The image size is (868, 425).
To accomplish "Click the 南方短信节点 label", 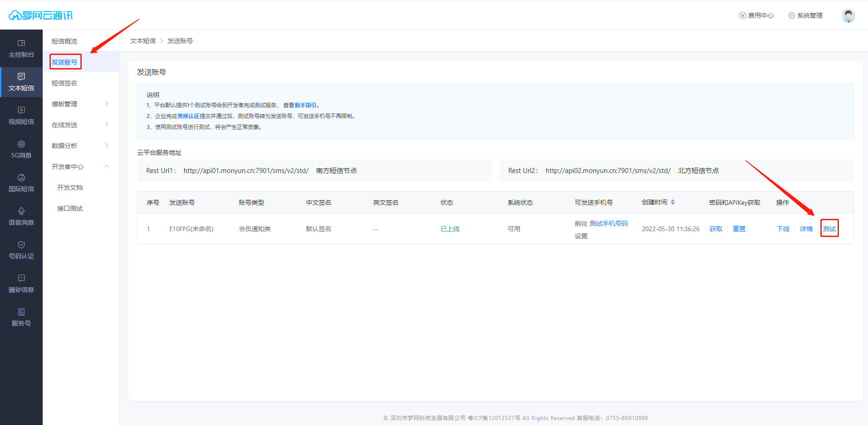I will 336,171.
